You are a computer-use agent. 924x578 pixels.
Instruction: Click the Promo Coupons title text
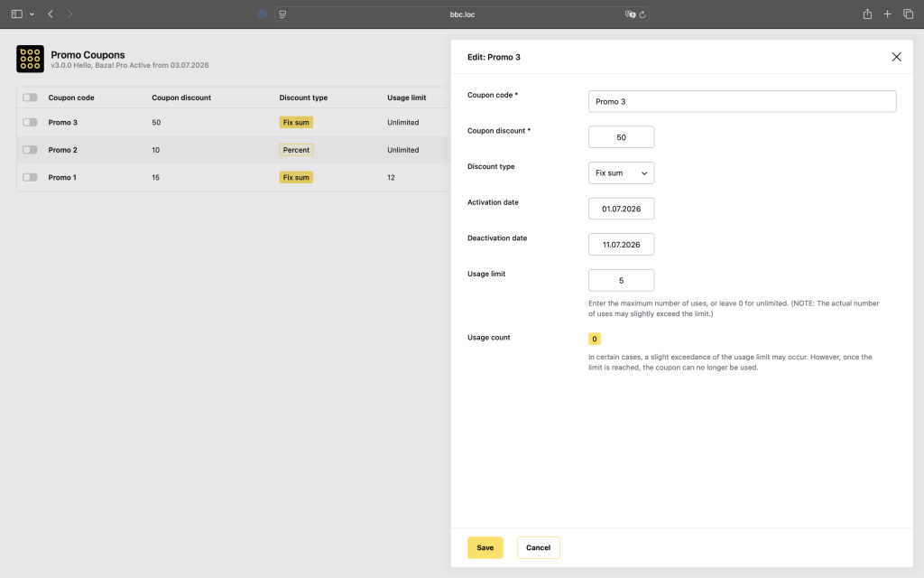[88, 55]
